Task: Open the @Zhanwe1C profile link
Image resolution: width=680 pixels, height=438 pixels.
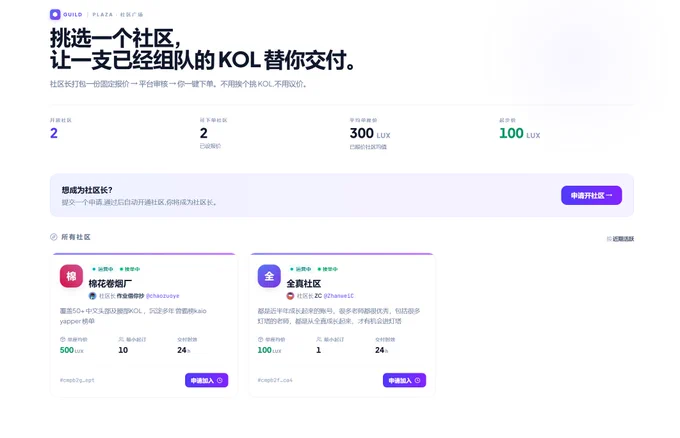Action: pyautogui.click(x=339, y=296)
